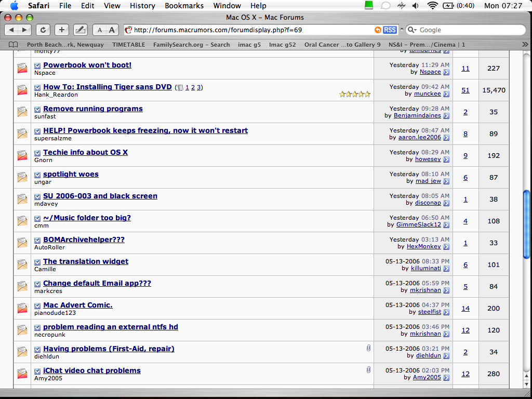
Task: Open thread problem reading an external ntfs hd
Action: coord(111,327)
